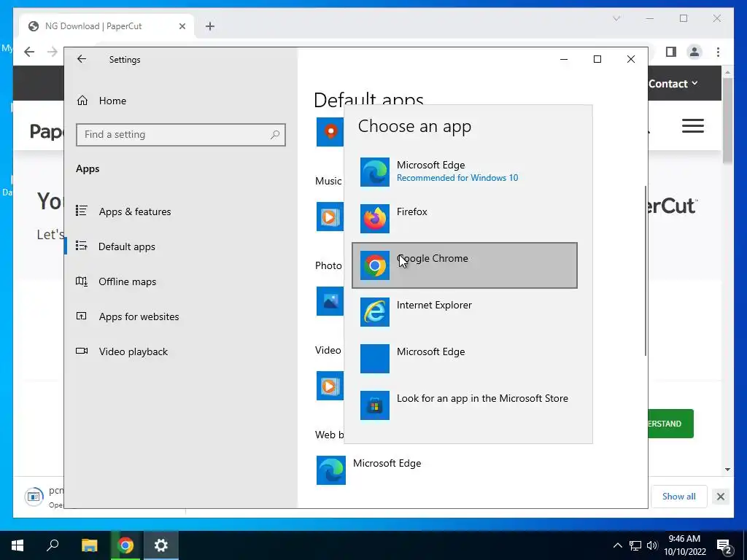Look for an app in the Microsoft Store
747x560 pixels.
[465, 405]
